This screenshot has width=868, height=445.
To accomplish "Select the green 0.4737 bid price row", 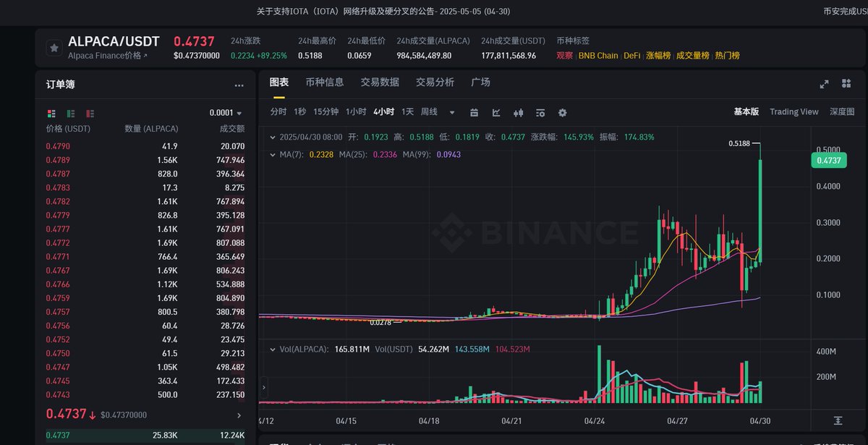I will (145, 435).
